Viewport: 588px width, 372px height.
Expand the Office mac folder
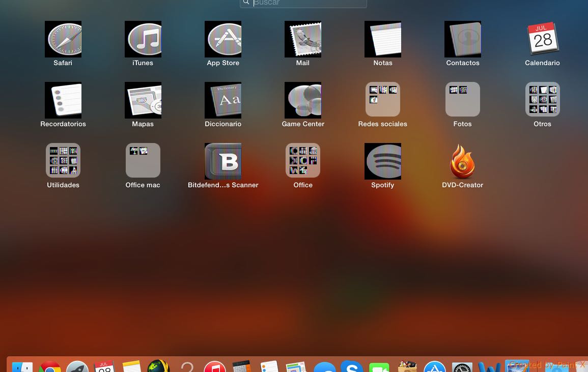click(x=143, y=161)
